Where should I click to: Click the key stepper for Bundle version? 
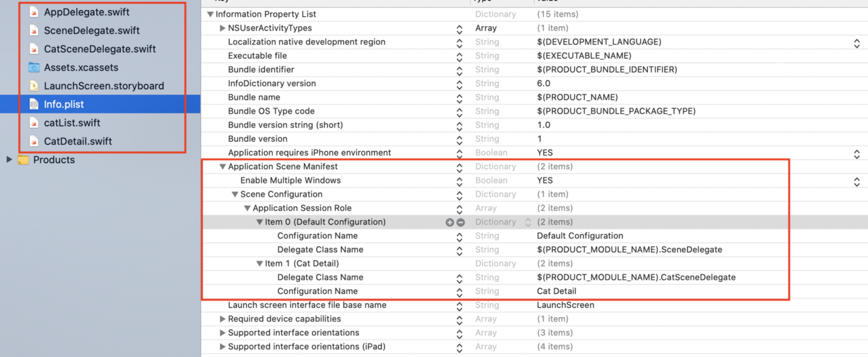point(459,140)
